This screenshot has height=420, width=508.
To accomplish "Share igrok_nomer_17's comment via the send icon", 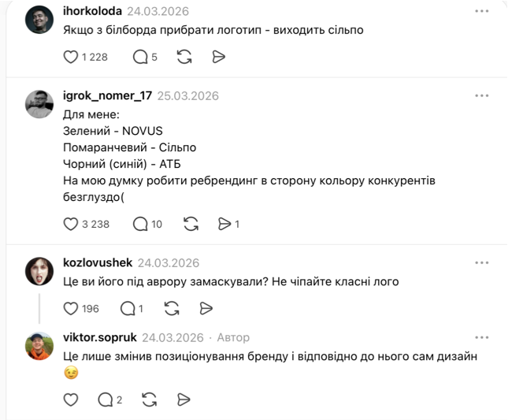I will 225,224.
